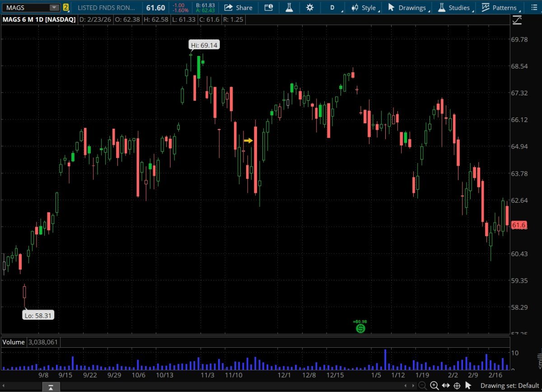
Task: Toggle the yellow symbol link number 2
Action: pyautogui.click(x=66, y=8)
